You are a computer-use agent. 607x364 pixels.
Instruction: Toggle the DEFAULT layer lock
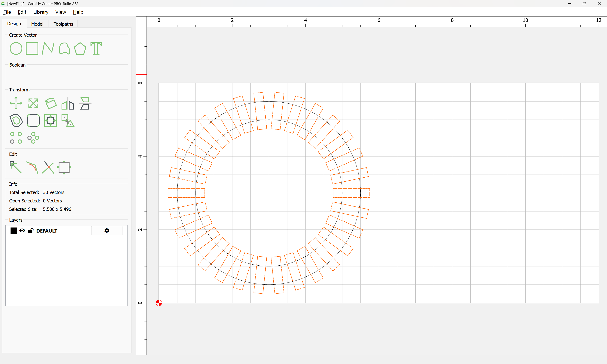[x=31, y=231]
